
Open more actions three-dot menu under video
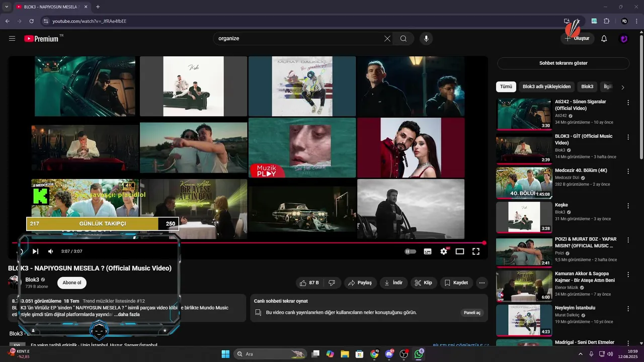click(x=482, y=283)
